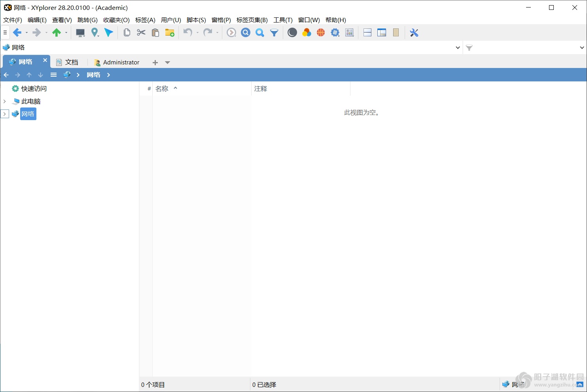The height and width of the screenshot is (392, 587).
Task: Add a new tab with the plus button
Action: [x=155, y=62]
